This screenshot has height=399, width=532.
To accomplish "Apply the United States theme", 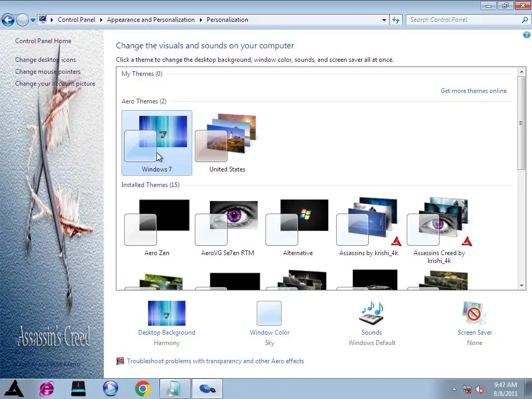I will click(227, 143).
